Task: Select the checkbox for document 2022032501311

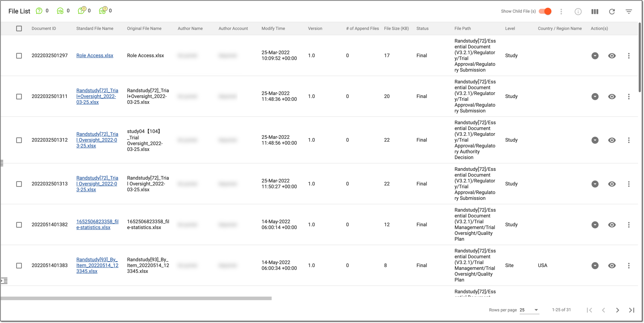Action: [19, 97]
